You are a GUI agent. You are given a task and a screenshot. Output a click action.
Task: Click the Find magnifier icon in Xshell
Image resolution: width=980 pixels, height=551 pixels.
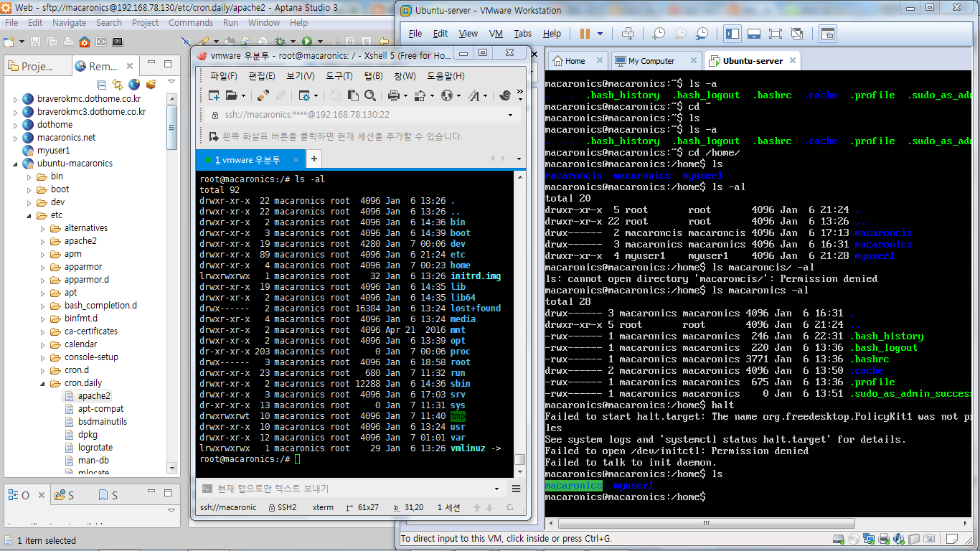tap(370, 95)
